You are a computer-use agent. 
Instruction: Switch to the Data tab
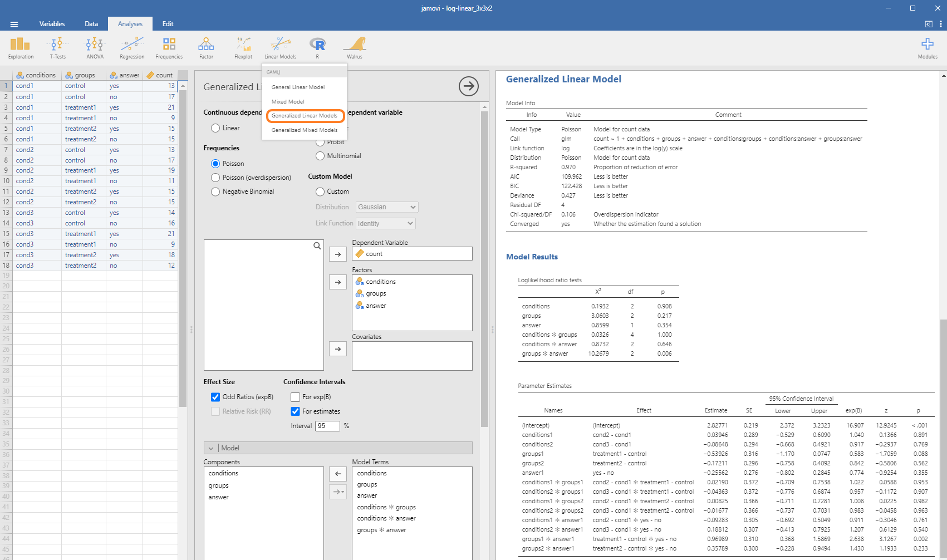[x=91, y=24]
